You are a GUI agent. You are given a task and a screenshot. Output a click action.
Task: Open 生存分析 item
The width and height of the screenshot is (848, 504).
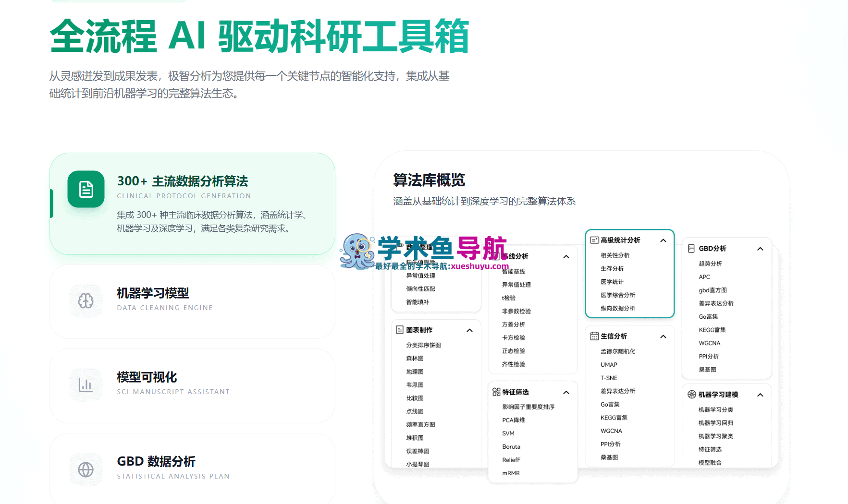(x=612, y=268)
